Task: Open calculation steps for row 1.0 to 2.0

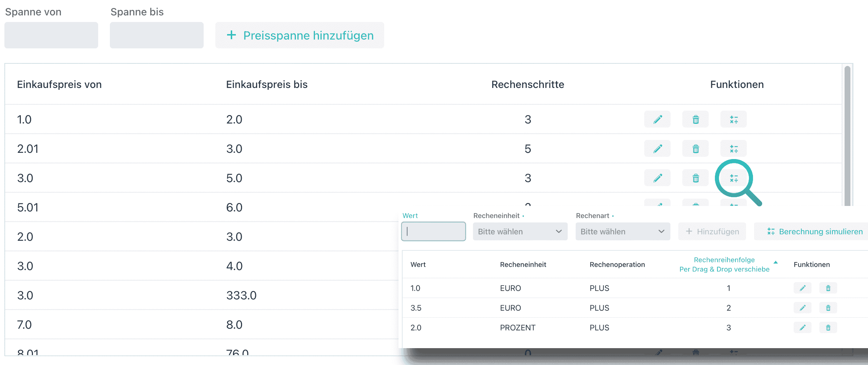Action: tap(734, 119)
